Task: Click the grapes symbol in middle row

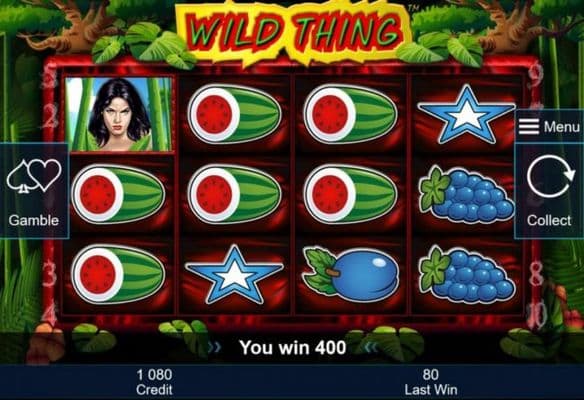Action: [467, 194]
